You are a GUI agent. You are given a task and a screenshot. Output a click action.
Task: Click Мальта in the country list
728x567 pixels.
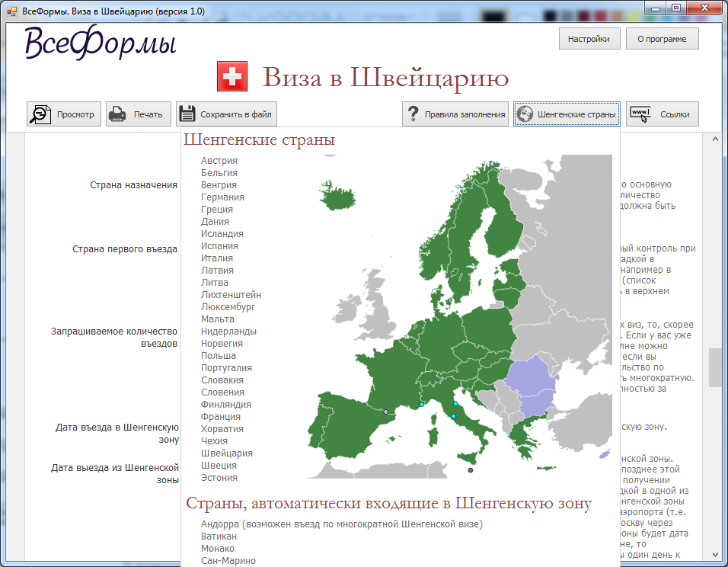pos(217,319)
